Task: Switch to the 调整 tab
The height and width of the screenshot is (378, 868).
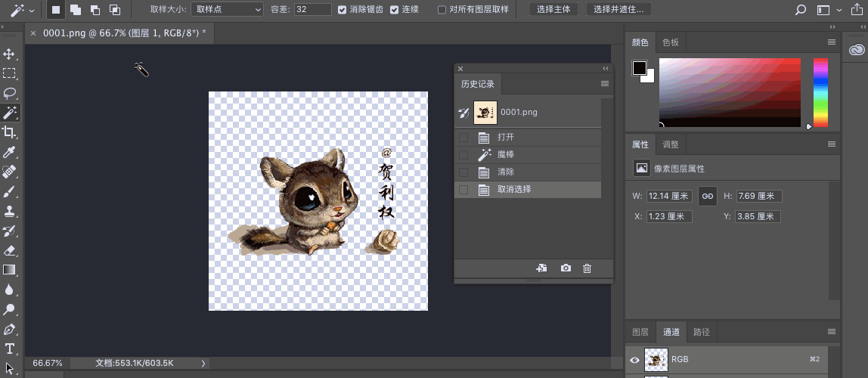Action: point(671,144)
